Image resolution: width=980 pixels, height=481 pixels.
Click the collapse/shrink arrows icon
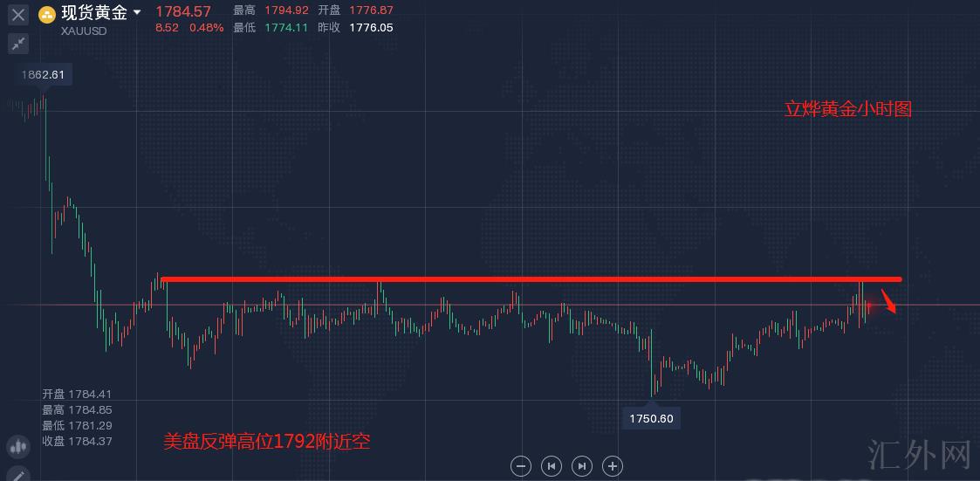(18, 43)
